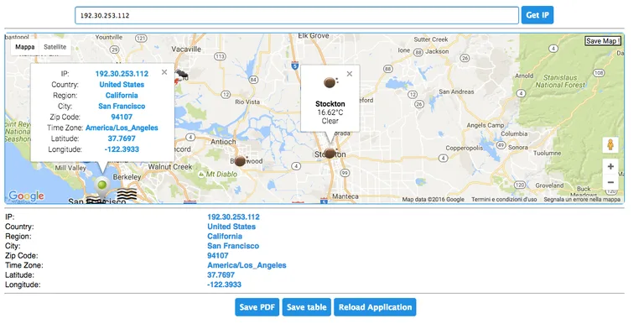Viewport: 644px width, 334px height.
Task: Click latitude 37.7697 in results table
Action: tap(221, 275)
